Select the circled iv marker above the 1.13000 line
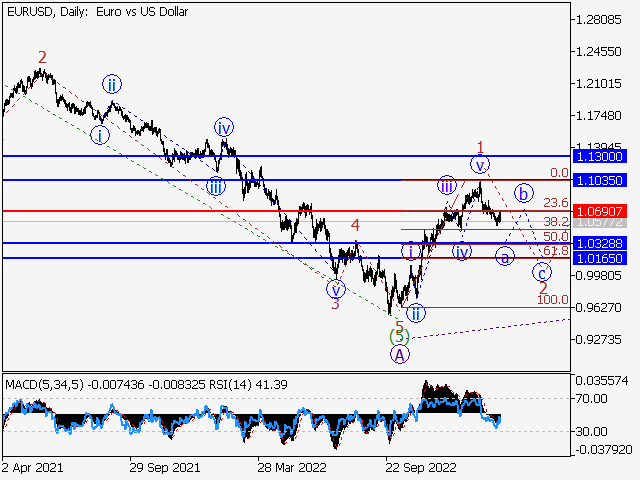640x480 pixels. click(x=224, y=128)
